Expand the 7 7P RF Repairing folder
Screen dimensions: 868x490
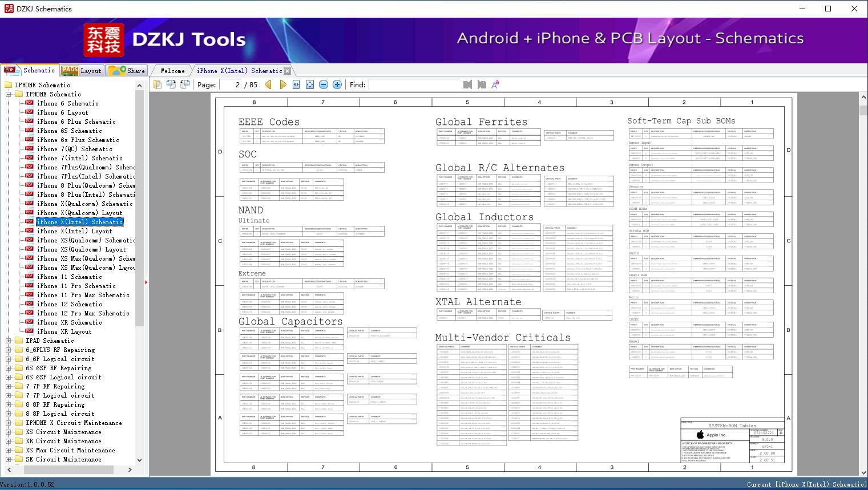click(x=9, y=386)
